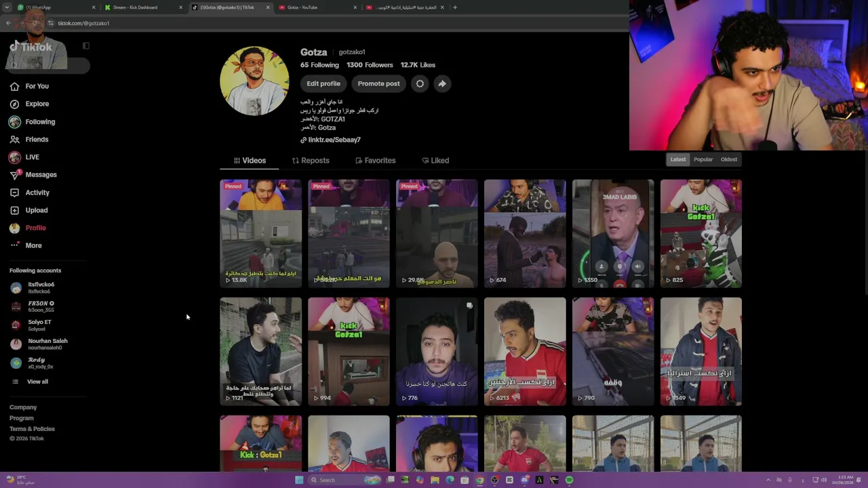Viewport: 868px width, 488px height.
Task: Close the Kick Dashboard browser tab
Action: (181, 7)
